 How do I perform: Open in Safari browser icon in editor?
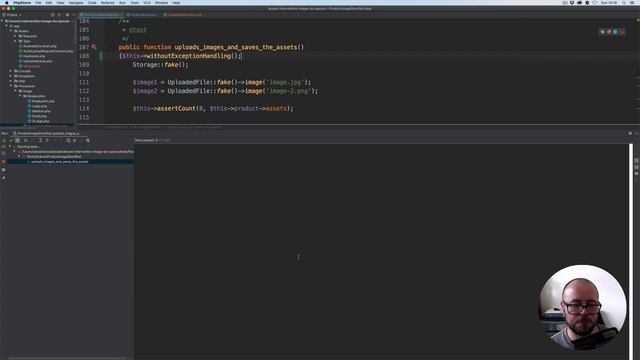pos(615,31)
